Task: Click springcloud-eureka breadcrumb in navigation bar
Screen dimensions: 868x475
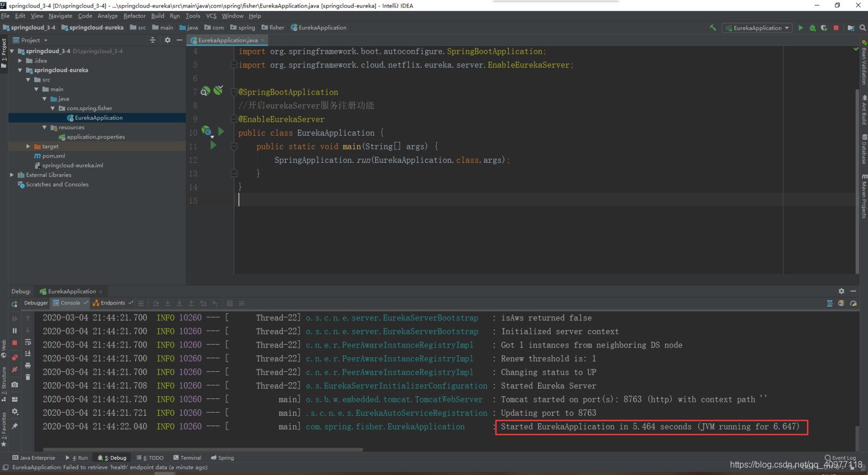Action: [92, 28]
